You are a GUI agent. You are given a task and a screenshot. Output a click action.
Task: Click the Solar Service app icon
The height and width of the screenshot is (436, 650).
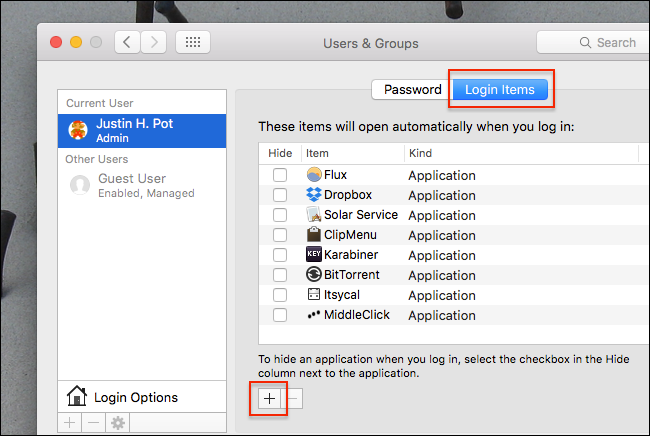pyautogui.click(x=314, y=214)
